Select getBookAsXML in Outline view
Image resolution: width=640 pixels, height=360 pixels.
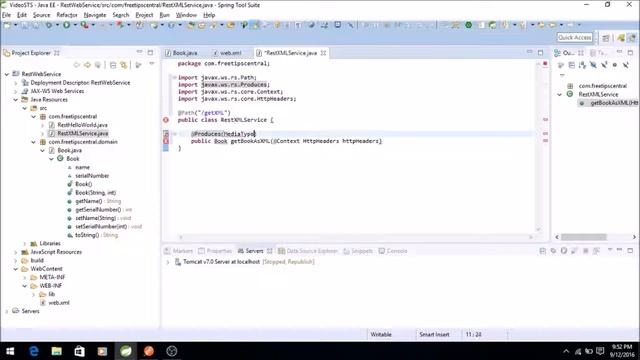coord(613,103)
